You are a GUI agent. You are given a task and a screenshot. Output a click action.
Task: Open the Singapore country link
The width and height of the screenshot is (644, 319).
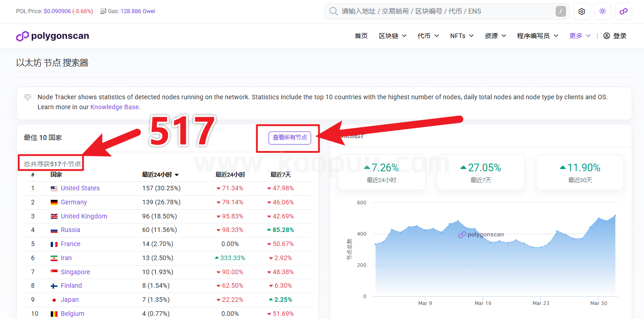(x=75, y=272)
